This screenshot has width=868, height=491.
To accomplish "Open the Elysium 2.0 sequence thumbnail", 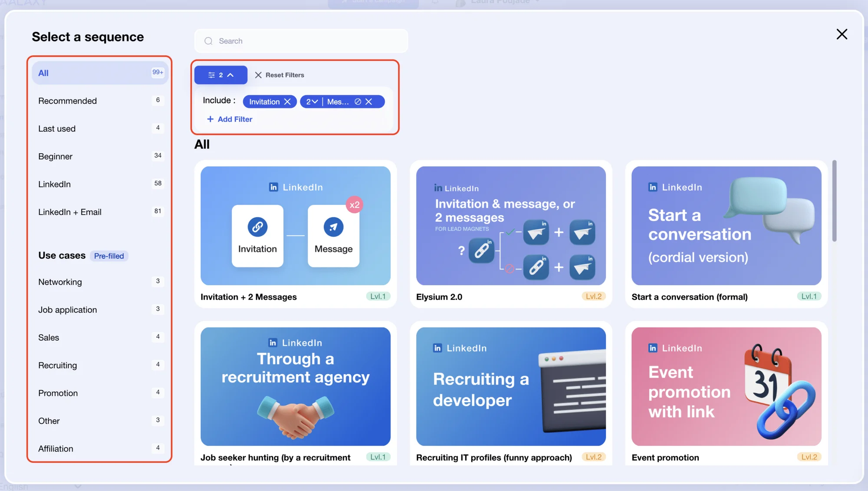I will [511, 226].
